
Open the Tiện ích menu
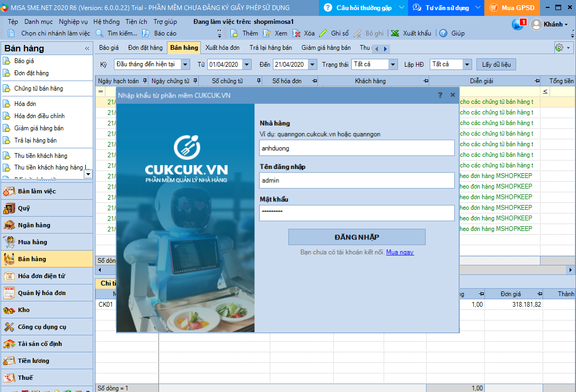pos(136,22)
